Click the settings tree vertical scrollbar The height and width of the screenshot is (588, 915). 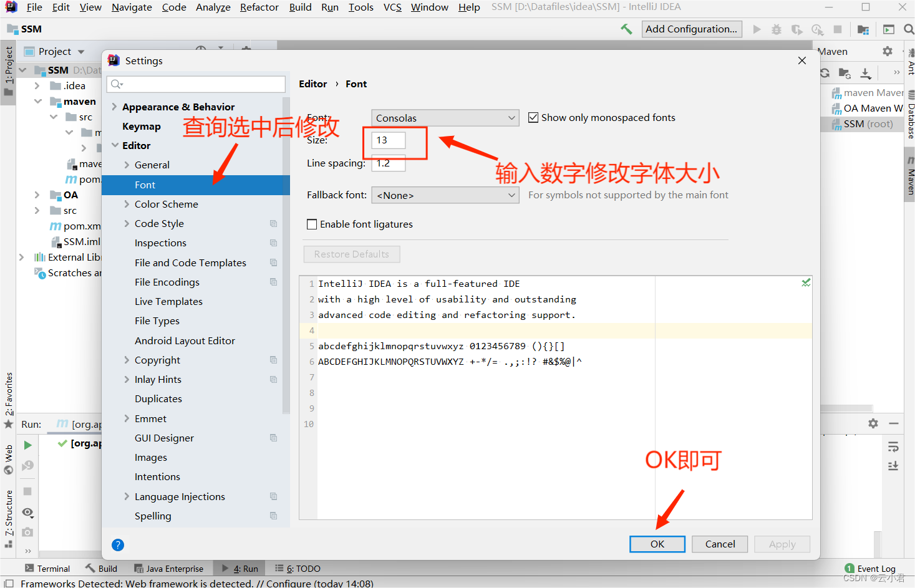(286, 256)
